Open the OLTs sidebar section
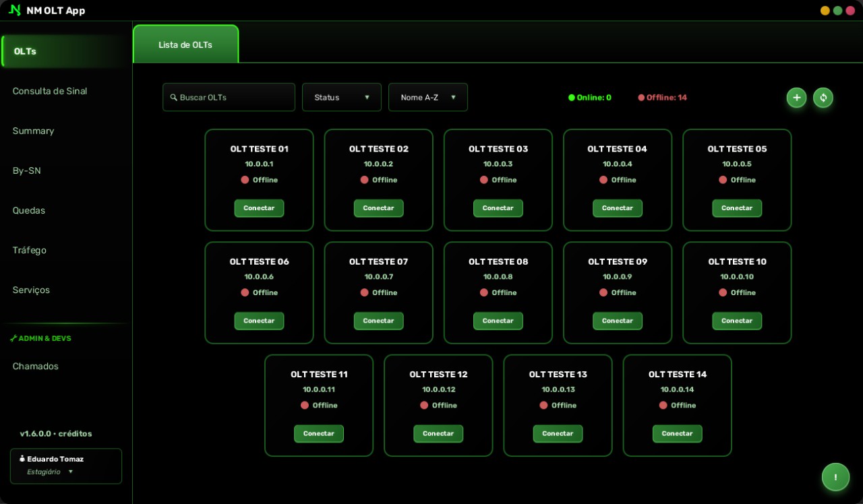The height and width of the screenshot is (504, 863). click(x=66, y=51)
